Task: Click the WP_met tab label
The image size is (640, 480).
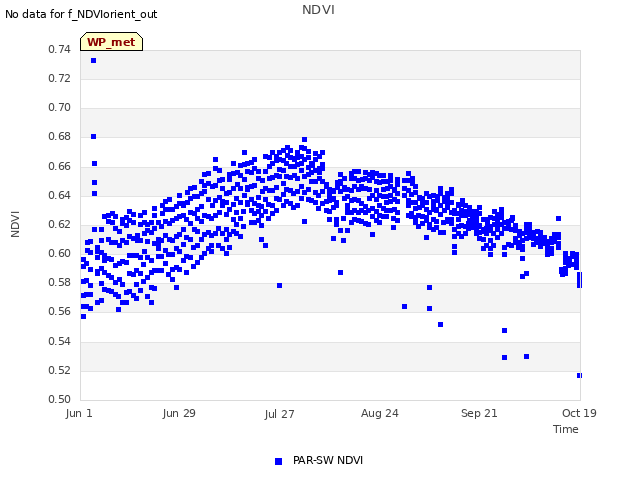Action: coord(111,42)
